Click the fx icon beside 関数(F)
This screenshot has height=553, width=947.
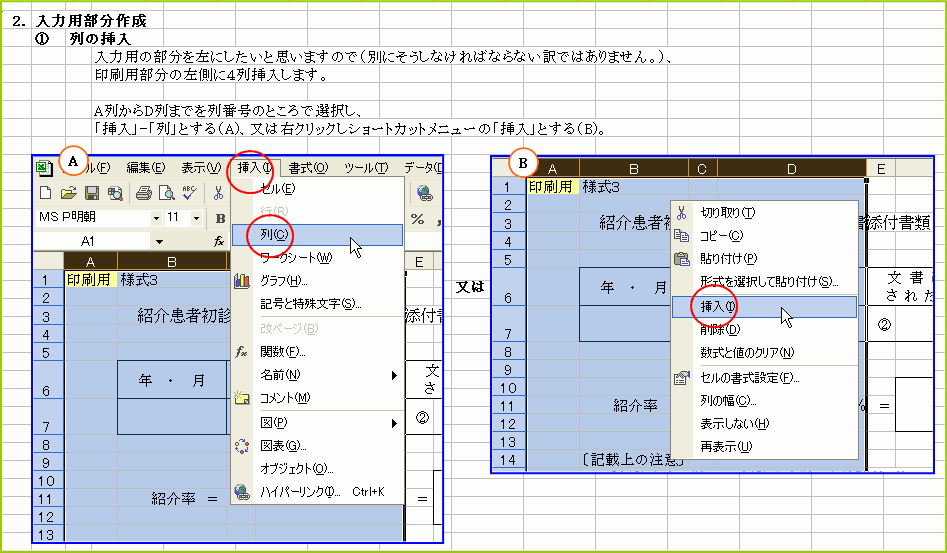point(242,351)
